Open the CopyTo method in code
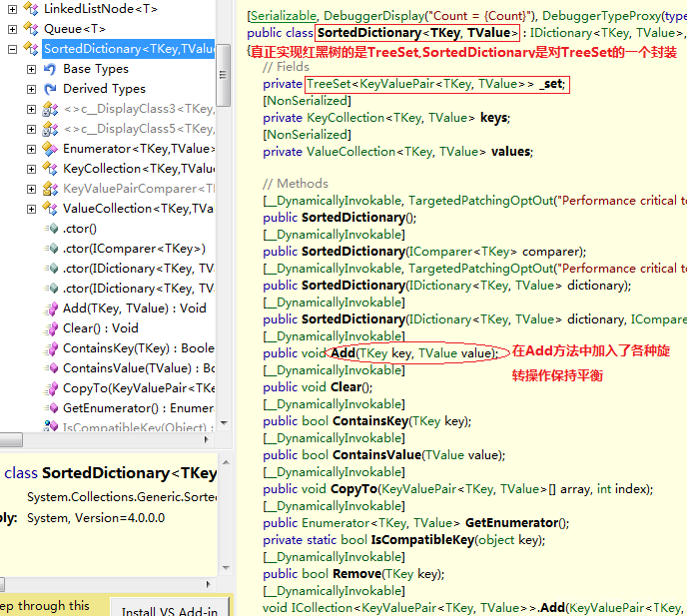This screenshot has height=616, width=687. (x=353, y=489)
